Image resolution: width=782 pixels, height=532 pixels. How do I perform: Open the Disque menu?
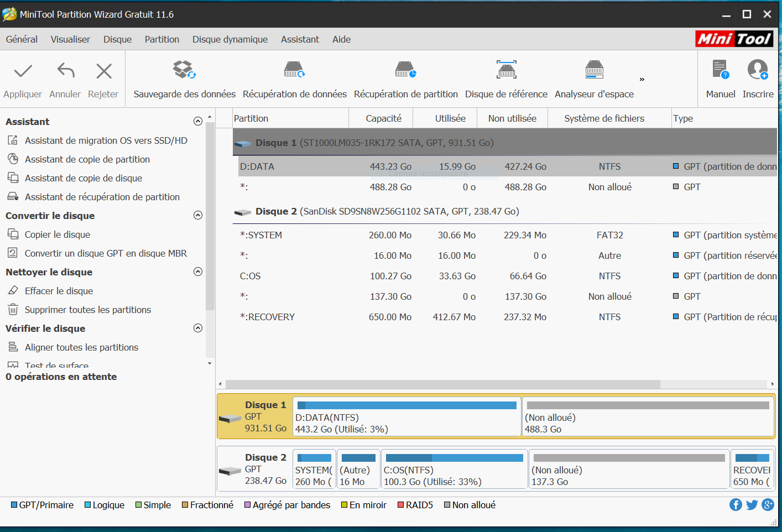click(117, 39)
